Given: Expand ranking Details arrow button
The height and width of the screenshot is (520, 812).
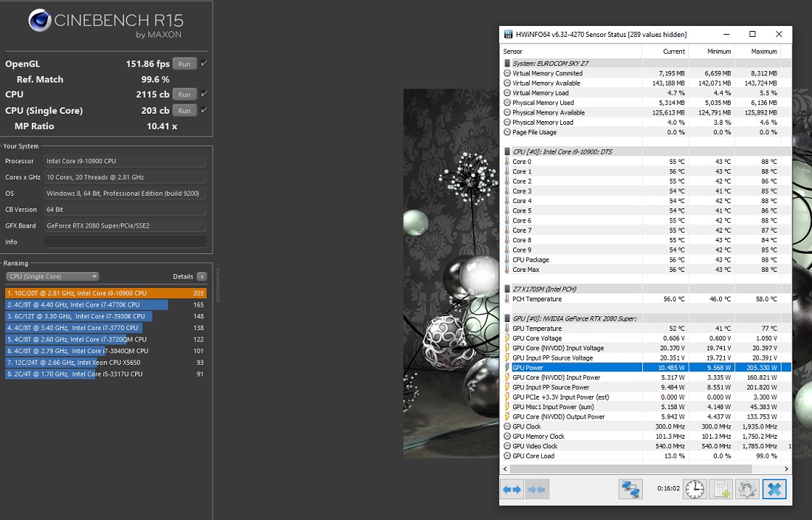Looking at the screenshot, I should coord(202,276).
